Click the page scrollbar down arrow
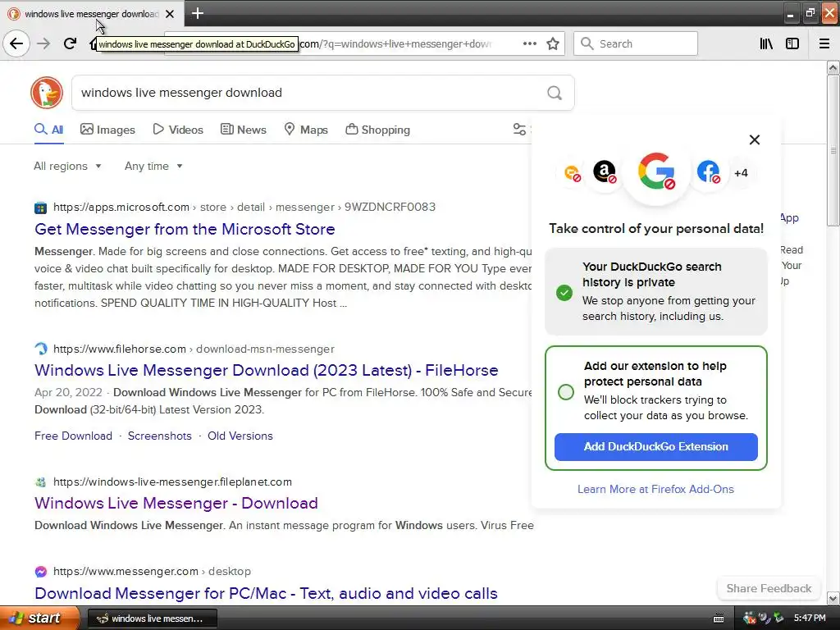The height and width of the screenshot is (630, 840). pyautogui.click(x=833, y=598)
